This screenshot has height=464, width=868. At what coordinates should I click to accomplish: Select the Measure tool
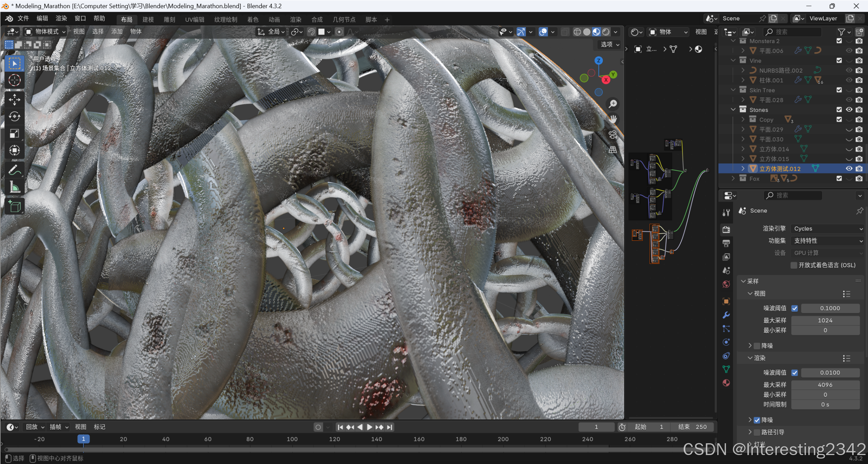[x=14, y=187]
